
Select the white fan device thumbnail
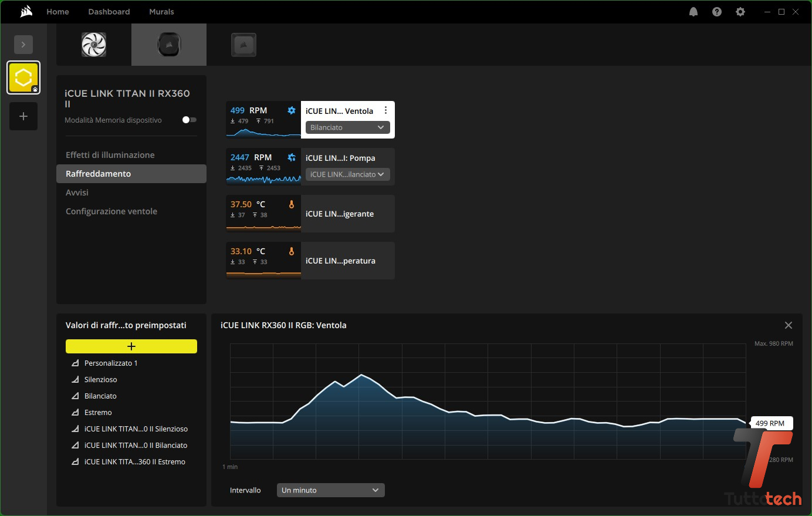94,45
